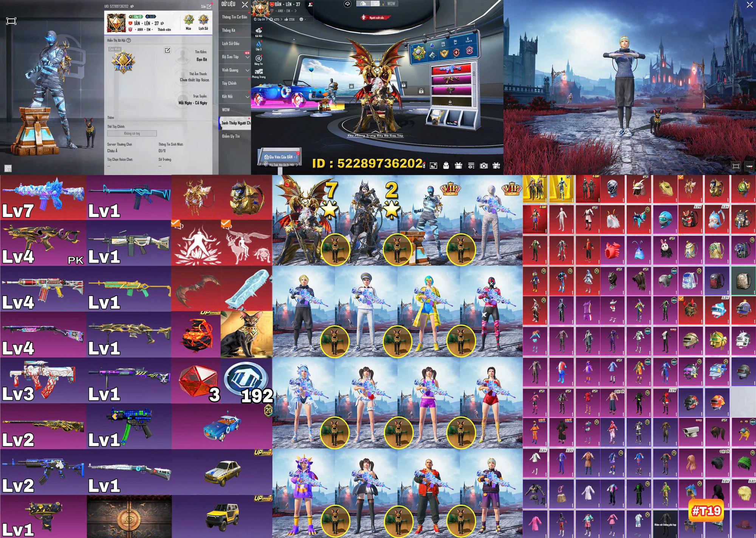
Task: Expand the Kết Nối menu section
Action: (248, 97)
